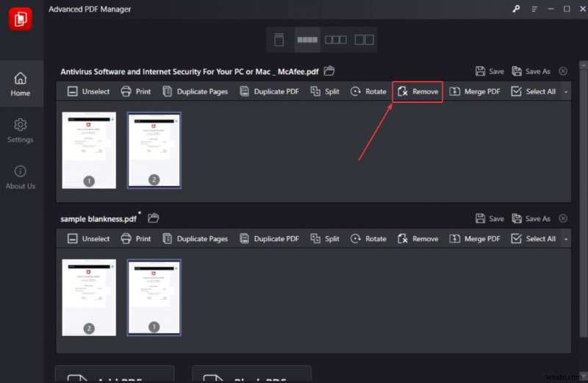Switch to two-column thumbnail view
Viewport: 588px width, 383px height.
tap(364, 40)
